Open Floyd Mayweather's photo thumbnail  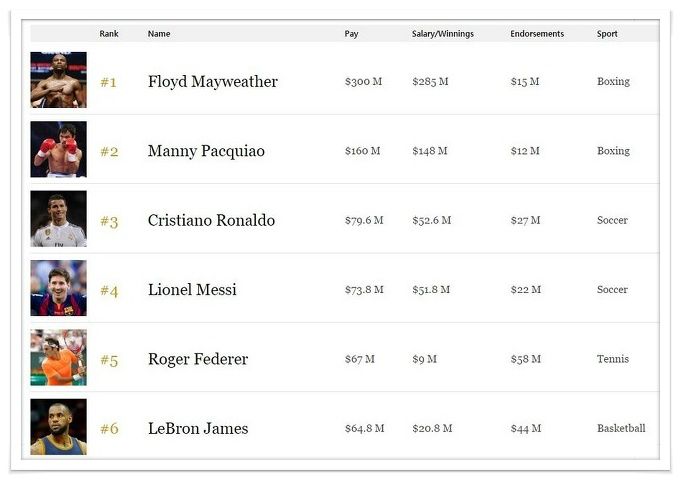click(x=58, y=80)
